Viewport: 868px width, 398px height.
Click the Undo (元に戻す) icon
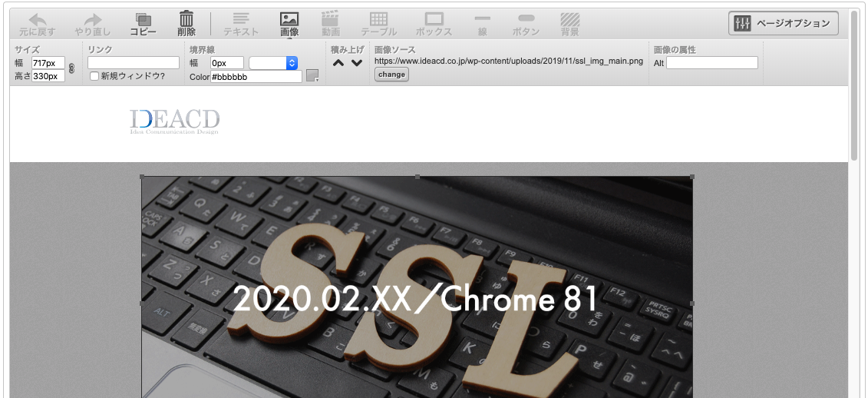pos(37,25)
